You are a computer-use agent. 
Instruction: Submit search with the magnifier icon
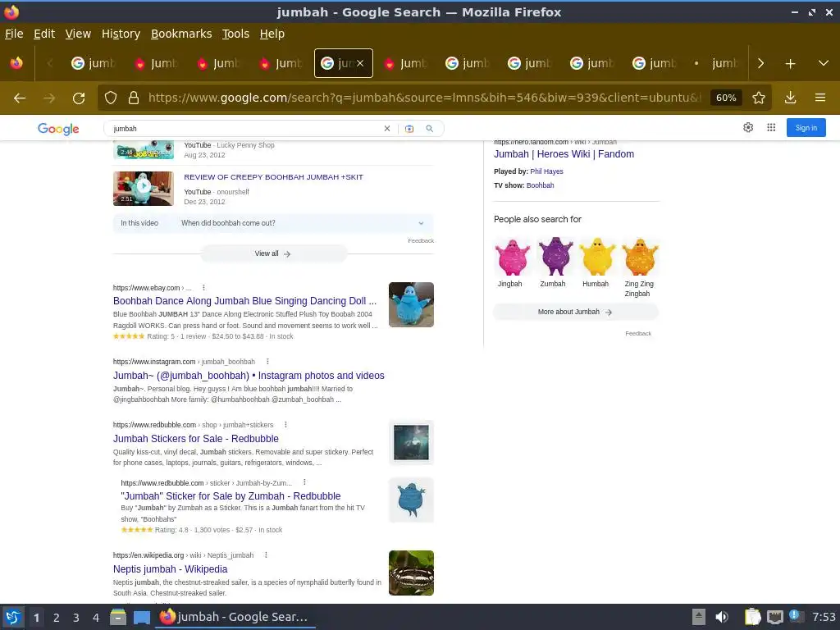pos(430,129)
